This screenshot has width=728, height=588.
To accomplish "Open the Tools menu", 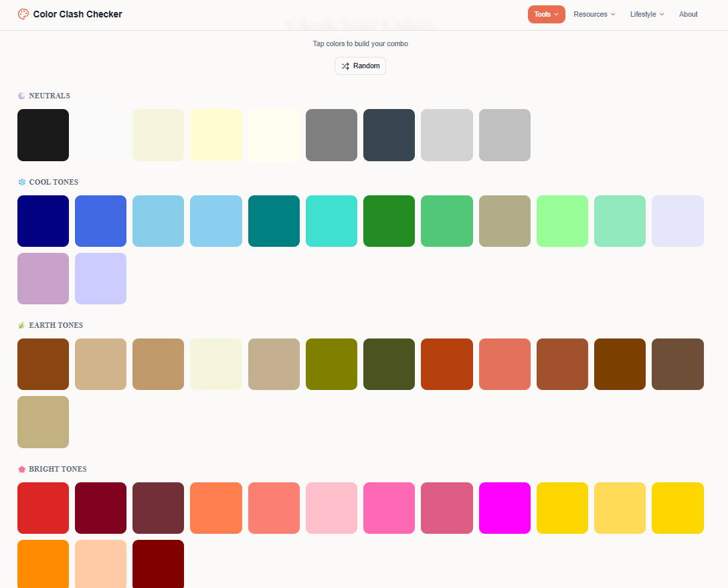I will tap(546, 15).
